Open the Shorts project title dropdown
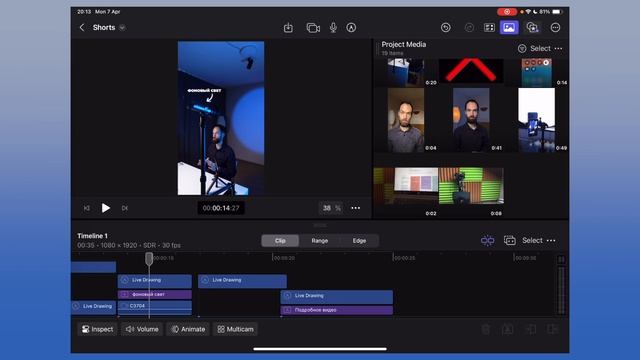The height and width of the screenshot is (360, 640). [x=122, y=28]
